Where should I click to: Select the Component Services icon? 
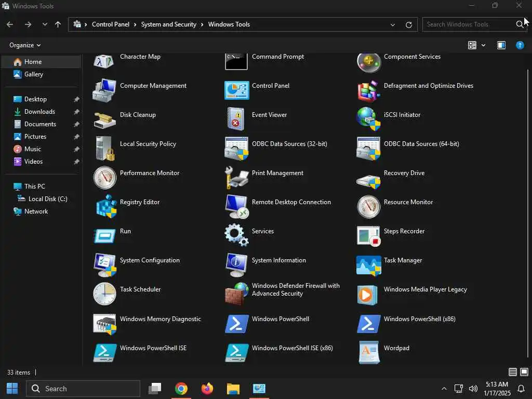coord(368,62)
